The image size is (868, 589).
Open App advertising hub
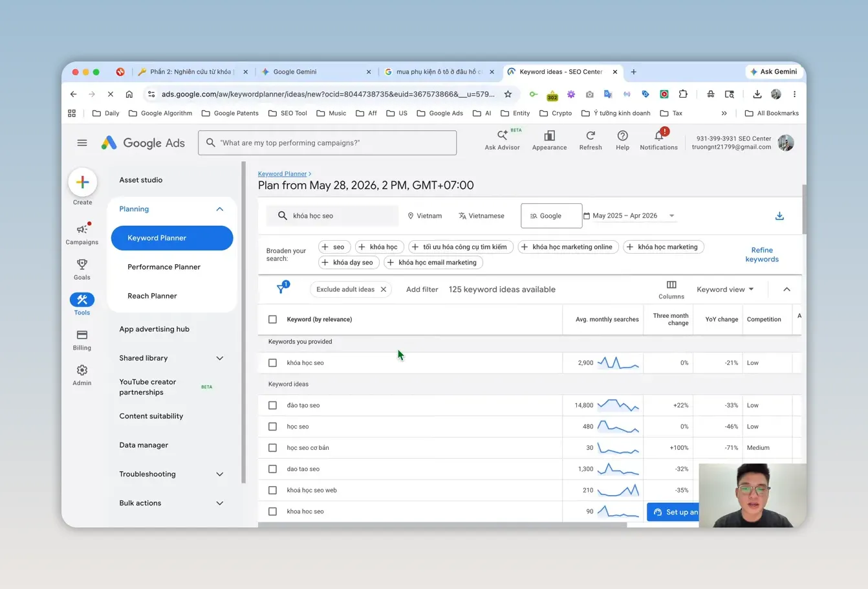(155, 329)
